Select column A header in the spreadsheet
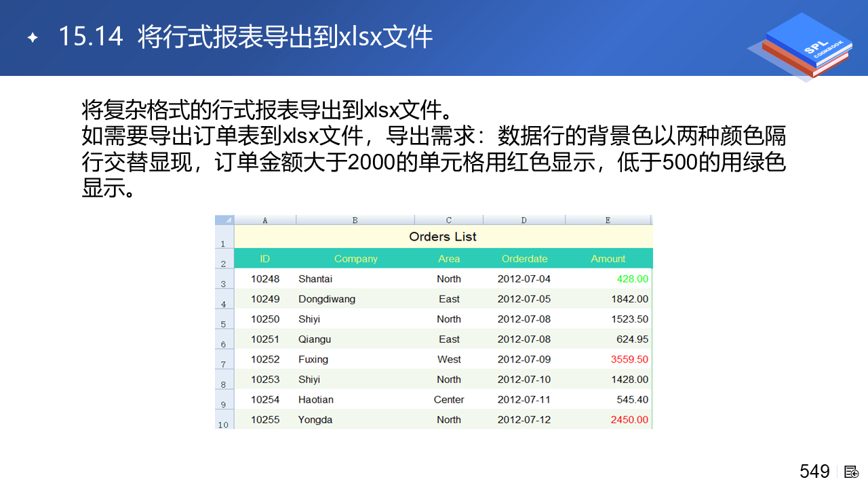Image resolution: width=868 pixels, height=488 pixels. (x=265, y=220)
